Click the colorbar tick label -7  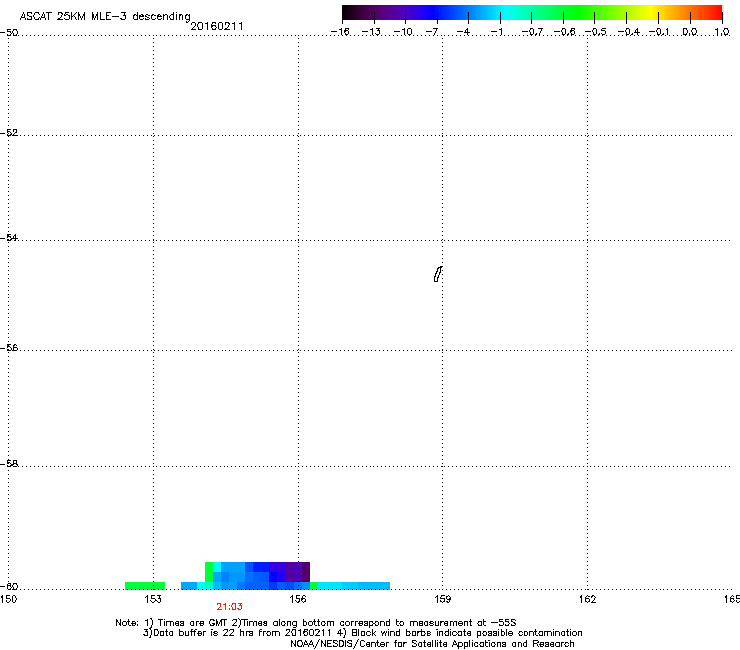click(432, 32)
